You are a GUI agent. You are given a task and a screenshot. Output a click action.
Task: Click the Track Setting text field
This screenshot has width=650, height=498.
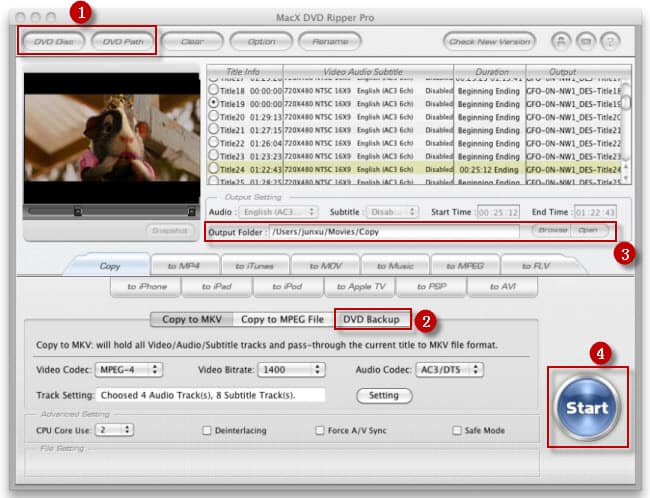(211, 395)
